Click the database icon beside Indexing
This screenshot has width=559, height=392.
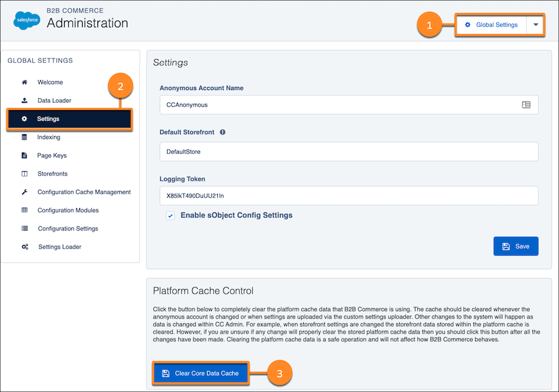pos(24,137)
